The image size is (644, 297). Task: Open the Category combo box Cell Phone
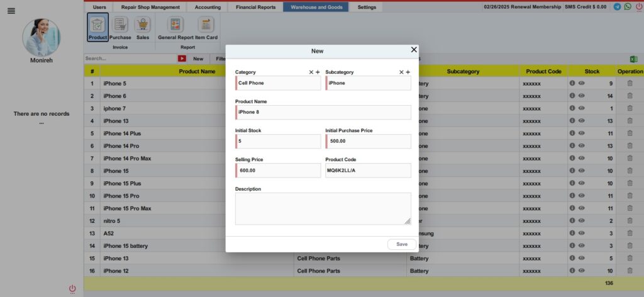278,83
